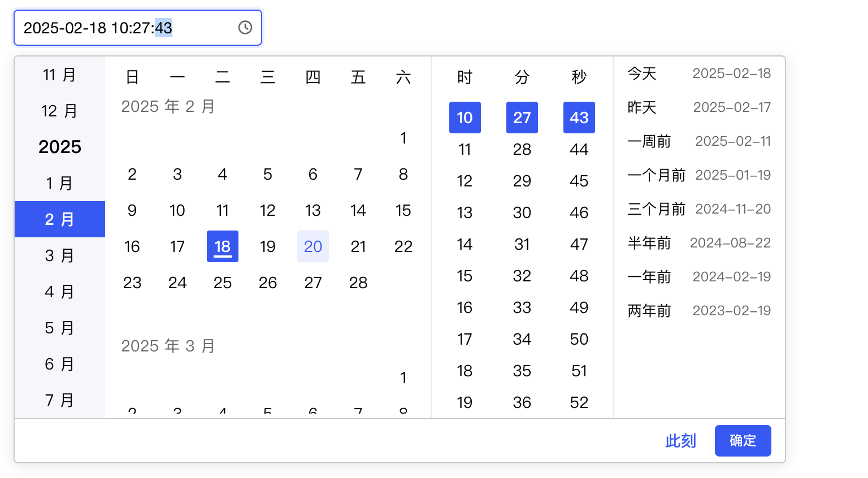Viewport: 868px width, 478px height.
Task: Select hour 19 in 时 column
Action: (x=465, y=402)
